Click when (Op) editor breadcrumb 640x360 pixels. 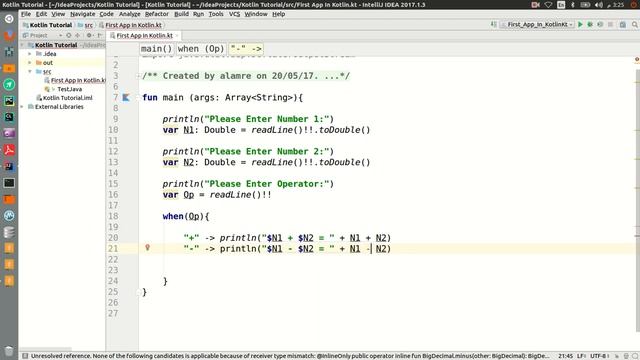click(x=201, y=49)
